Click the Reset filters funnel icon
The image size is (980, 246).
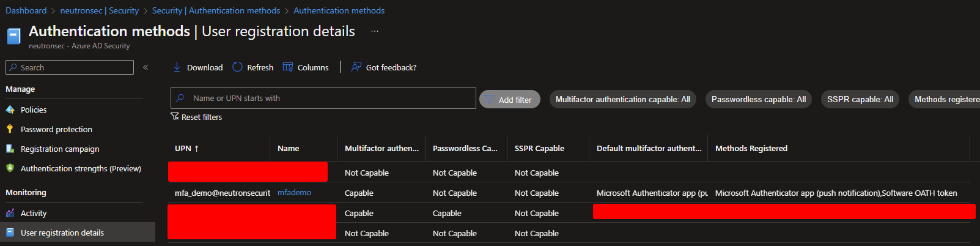(x=175, y=116)
